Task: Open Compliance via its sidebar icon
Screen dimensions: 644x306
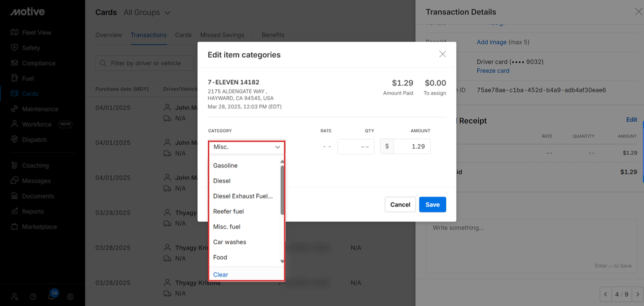Action: pos(15,63)
